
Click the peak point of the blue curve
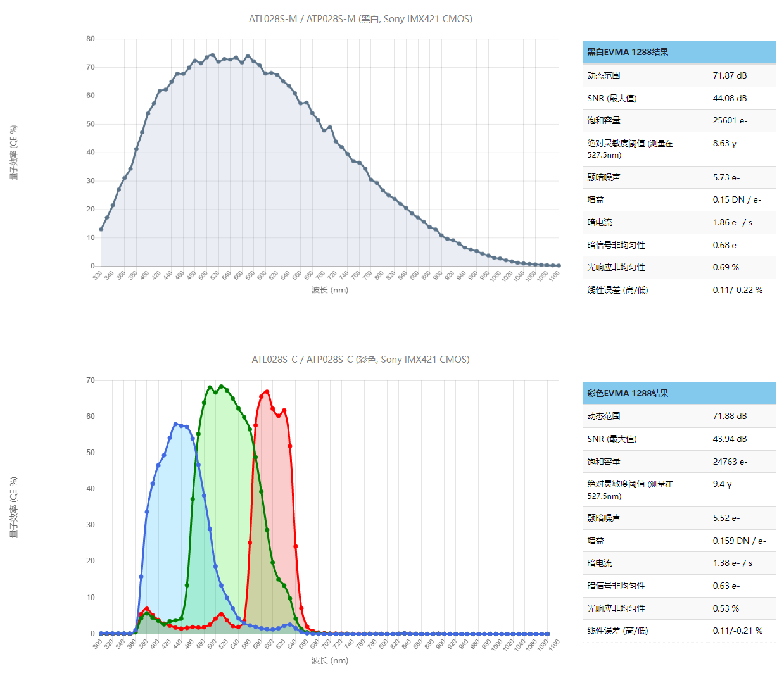[175, 424]
